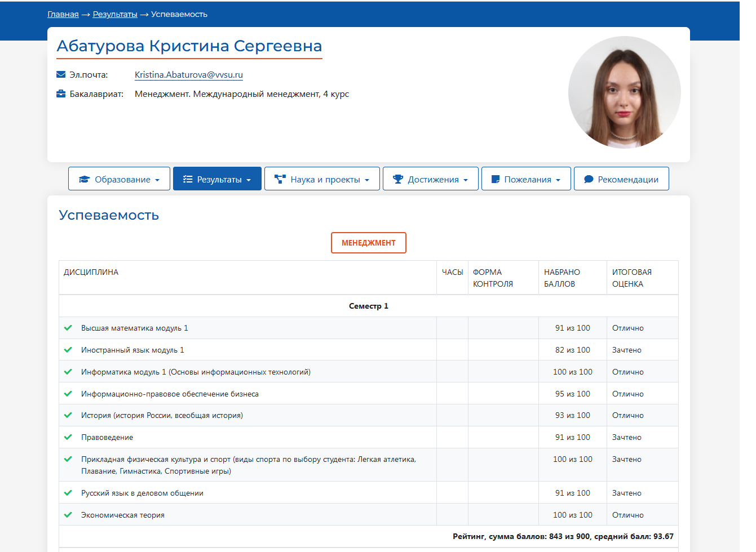Image resolution: width=756 pixels, height=552 pixels.
Task: Click the student's profile photo
Action: [624, 92]
